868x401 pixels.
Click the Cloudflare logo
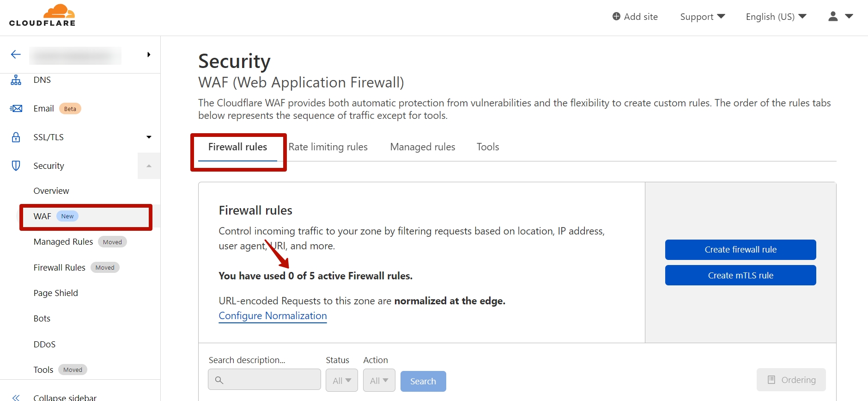coord(42,15)
